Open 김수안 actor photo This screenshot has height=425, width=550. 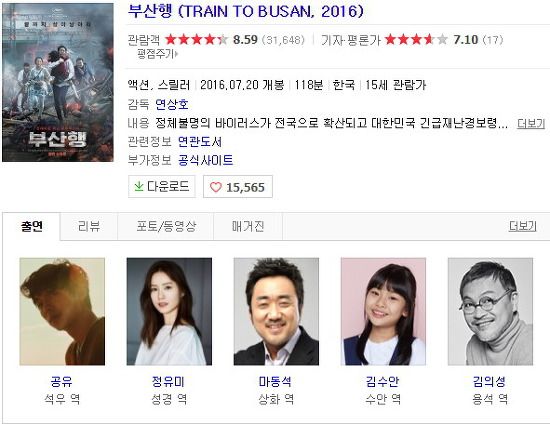click(383, 311)
